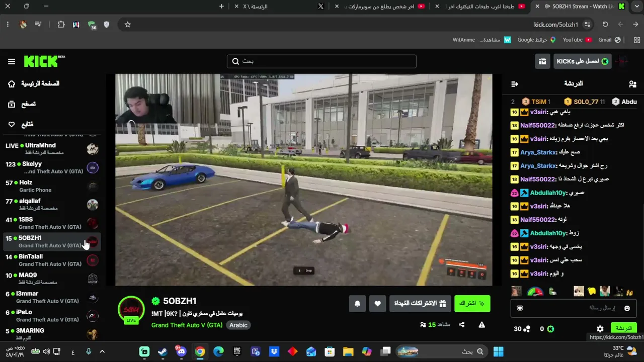Open the Chrome extensions puzzle icon
Image resolution: width=644 pixels, height=362 pixels.
[61, 24]
